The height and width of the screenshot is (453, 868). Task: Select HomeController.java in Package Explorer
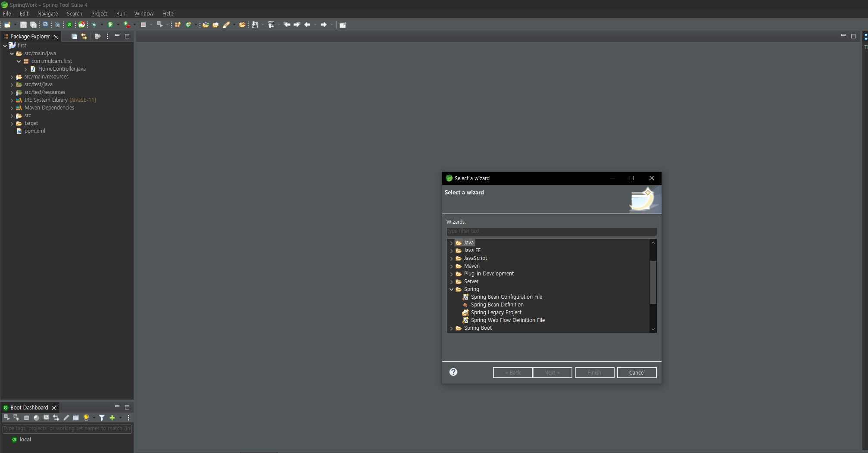tap(62, 69)
